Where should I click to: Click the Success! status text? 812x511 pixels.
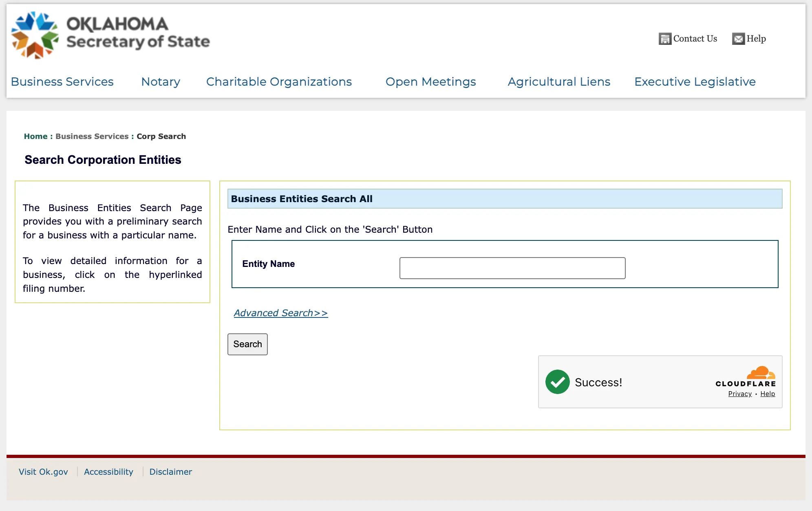coord(598,382)
